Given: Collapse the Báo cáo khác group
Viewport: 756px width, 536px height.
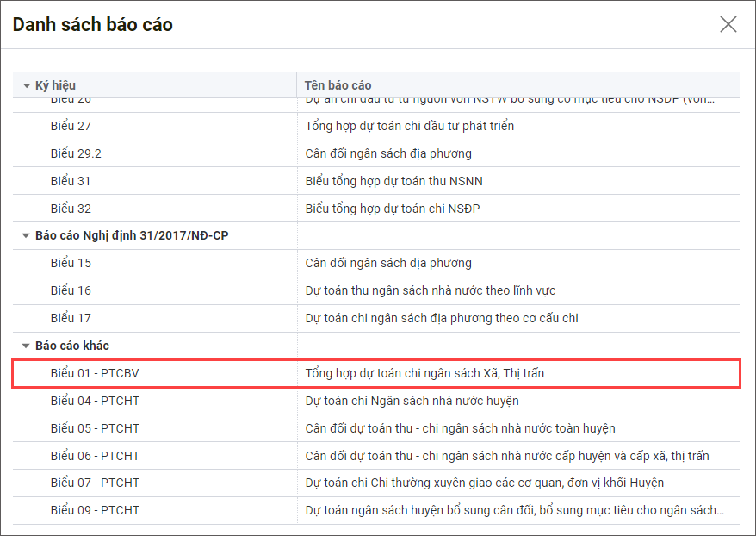Looking at the screenshot, I should coord(27,346).
